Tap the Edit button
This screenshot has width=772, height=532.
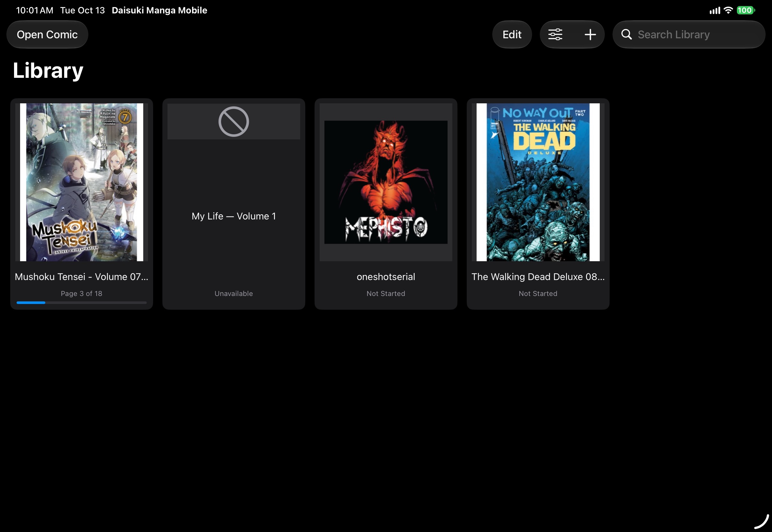click(x=512, y=34)
